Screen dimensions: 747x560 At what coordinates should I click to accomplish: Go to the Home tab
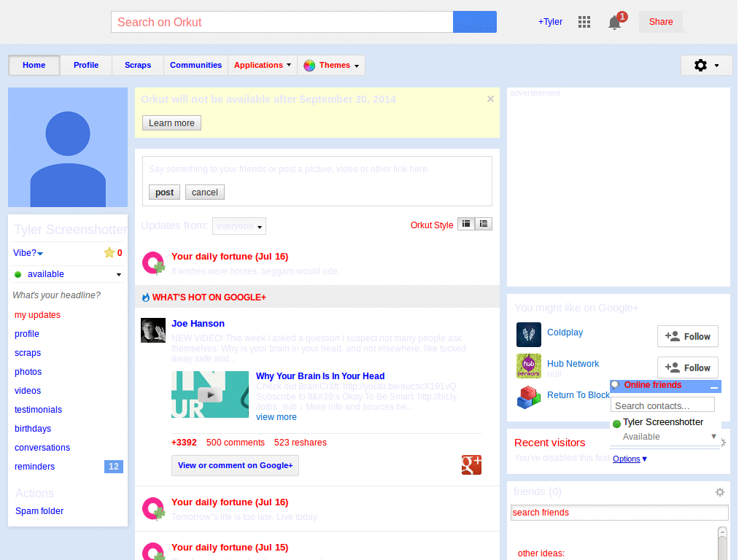click(34, 65)
